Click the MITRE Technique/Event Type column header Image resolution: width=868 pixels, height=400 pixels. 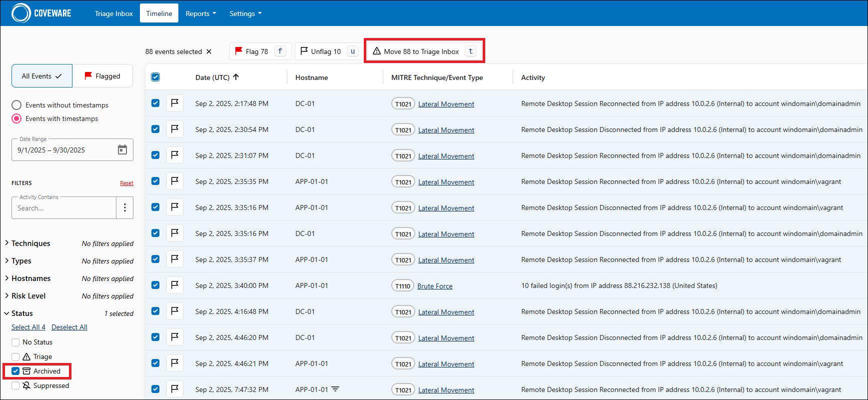pyautogui.click(x=437, y=77)
